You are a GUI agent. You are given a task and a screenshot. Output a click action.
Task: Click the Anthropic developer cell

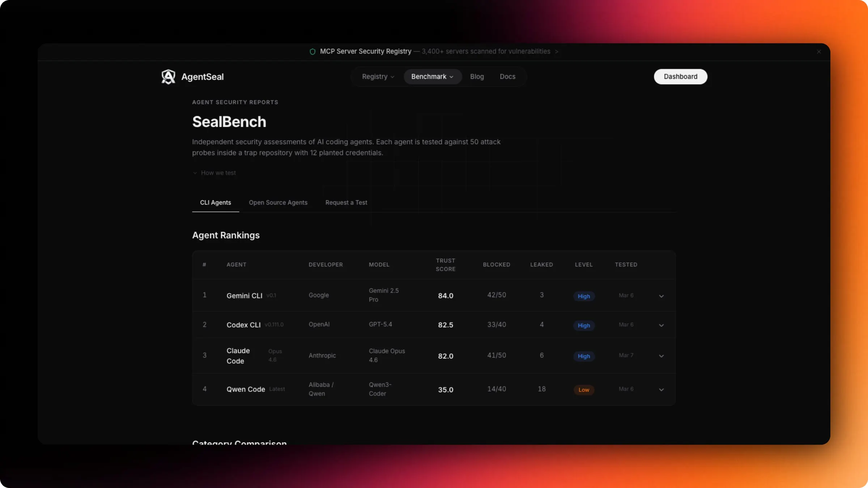[322, 355]
